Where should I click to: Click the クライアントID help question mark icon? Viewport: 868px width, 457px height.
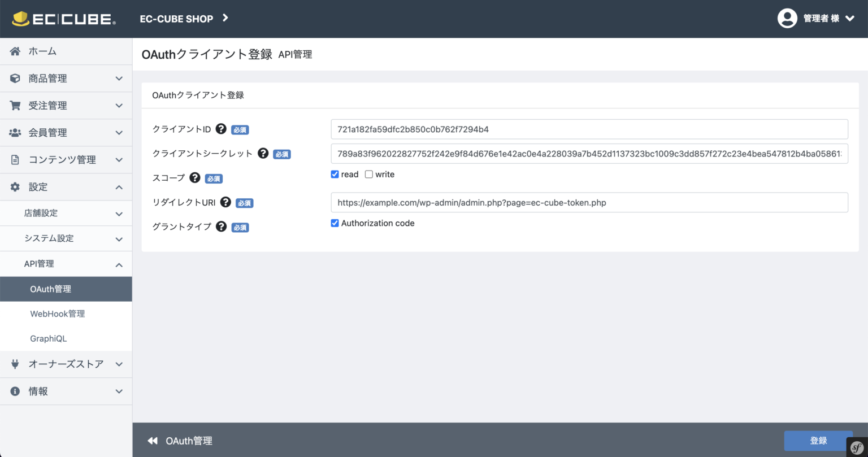220,129
